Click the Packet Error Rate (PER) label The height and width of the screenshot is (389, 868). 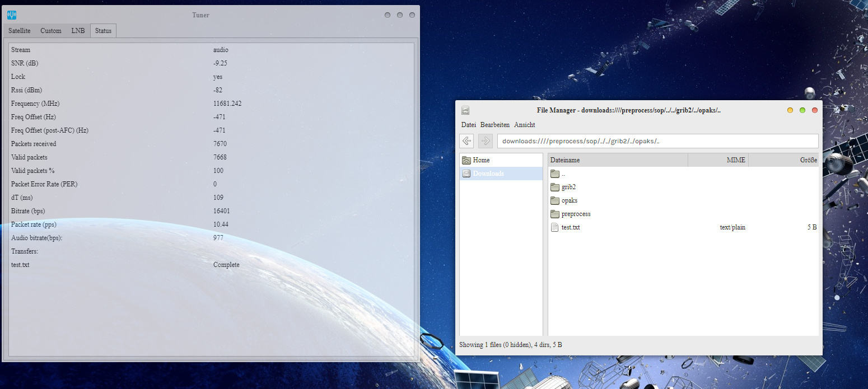(x=44, y=184)
